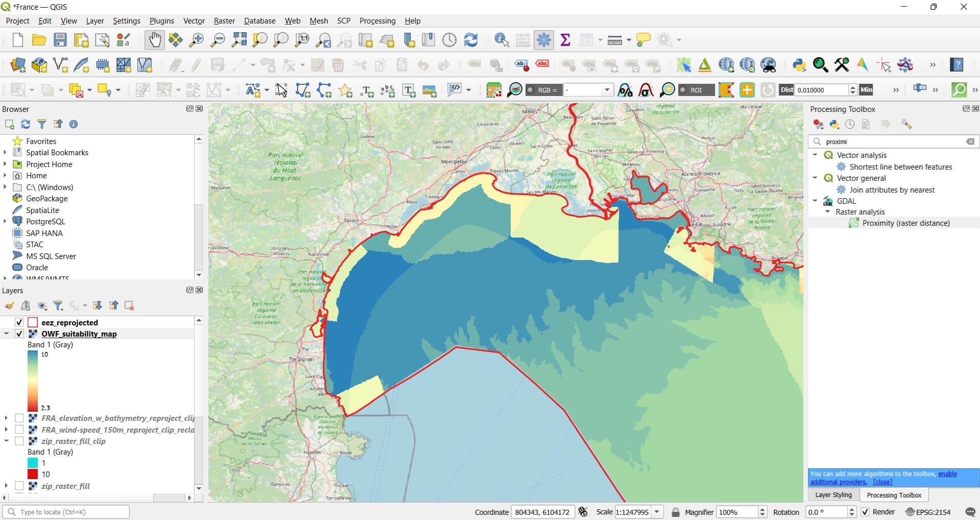Zoom to full extent
The height and width of the screenshot is (520, 980).
239,40
